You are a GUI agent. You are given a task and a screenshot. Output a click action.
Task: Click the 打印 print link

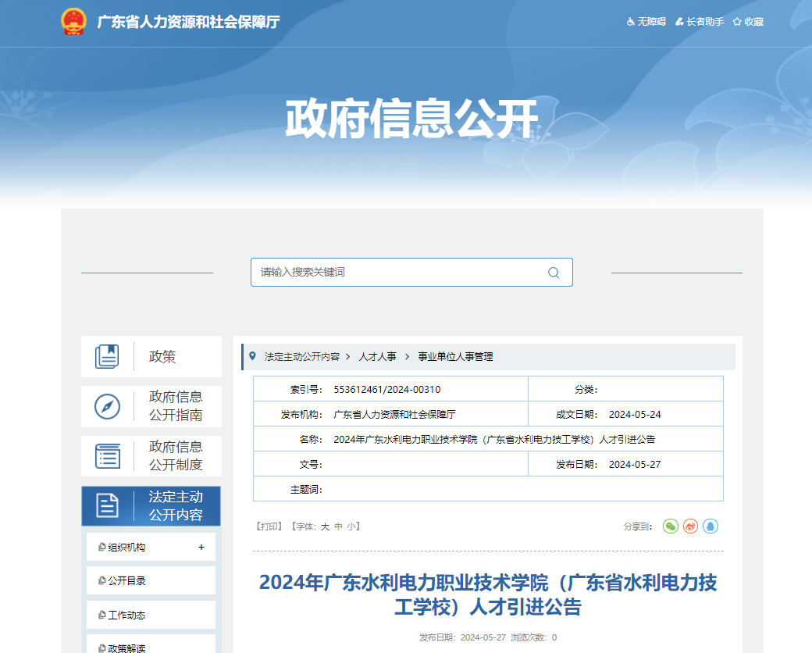(x=269, y=527)
